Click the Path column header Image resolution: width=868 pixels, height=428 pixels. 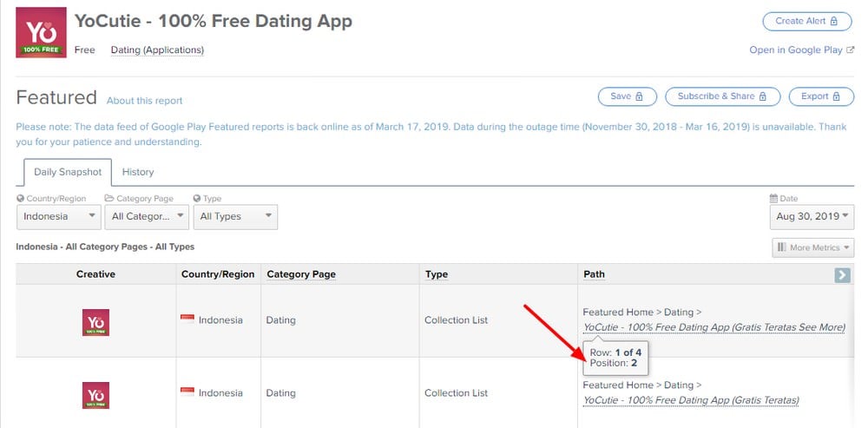[594, 274]
